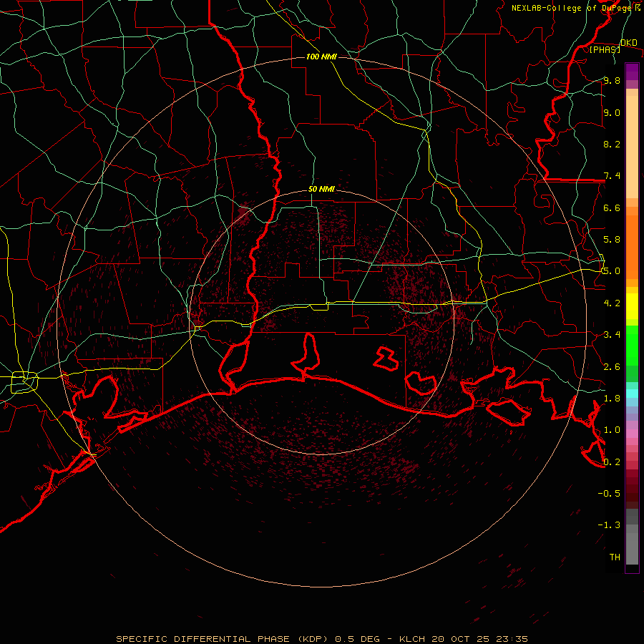Screen dimensions: 644x644
Task: Click the 0.2 value on the color scale
Action: [x=612, y=462]
